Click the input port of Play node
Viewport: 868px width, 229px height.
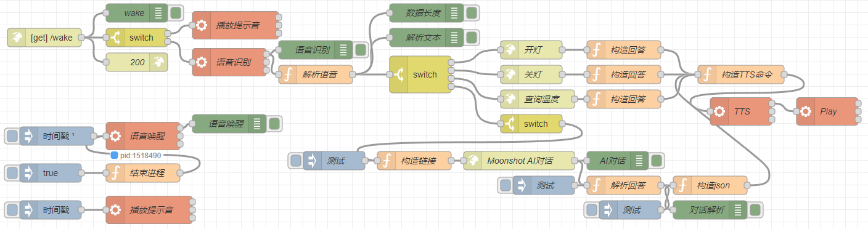click(796, 111)
